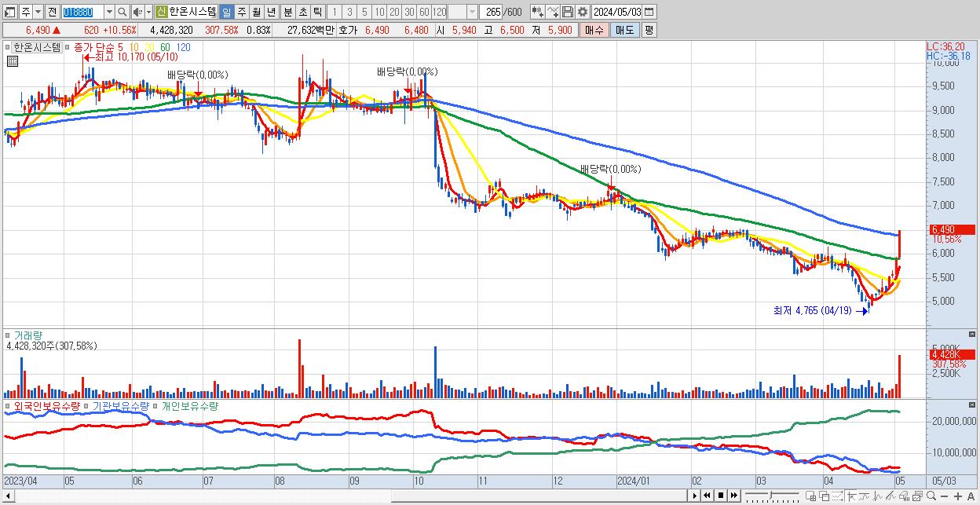This screenshot has height=505, width=980.
Task: Click the dashed line arrow icon in bottom toolbar
Action: [x=837, y=496]
